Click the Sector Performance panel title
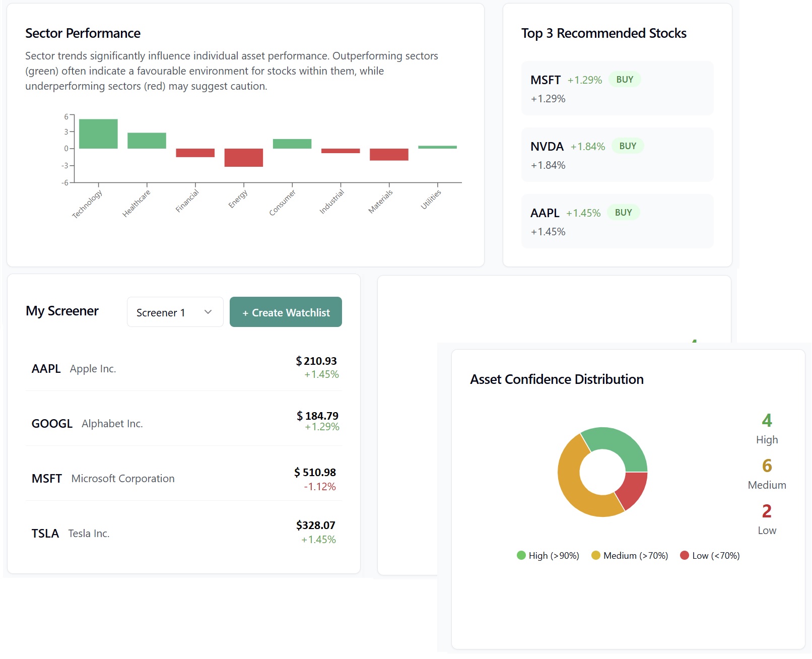Viewport: 812px width, 659px height. click(83, 33)
